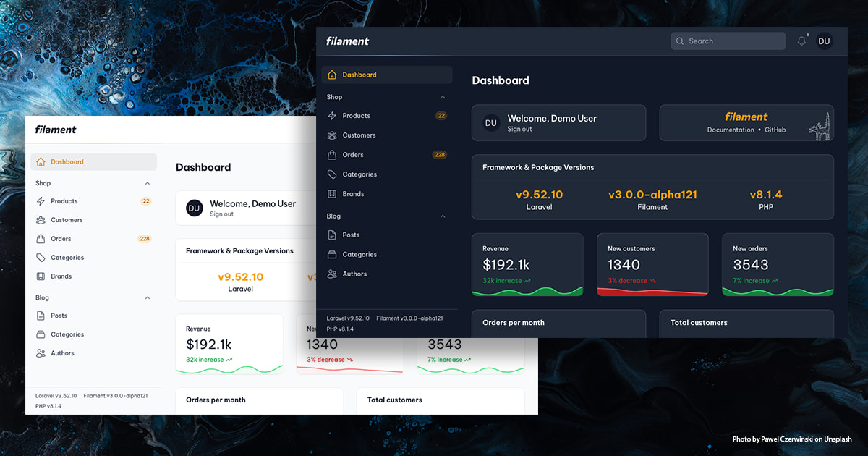Open notifications bell in dark window
The height and width of the screenshot is (456, 868).
tap(801, 41)
